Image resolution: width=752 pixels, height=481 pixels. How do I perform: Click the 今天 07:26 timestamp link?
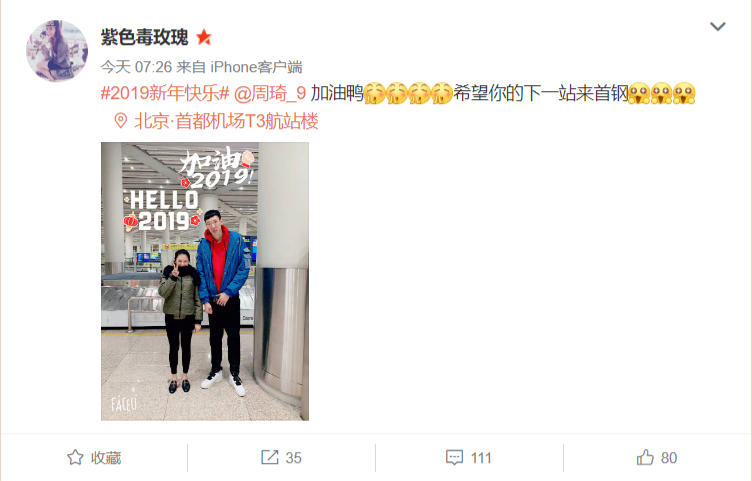(x=136, y=67)
